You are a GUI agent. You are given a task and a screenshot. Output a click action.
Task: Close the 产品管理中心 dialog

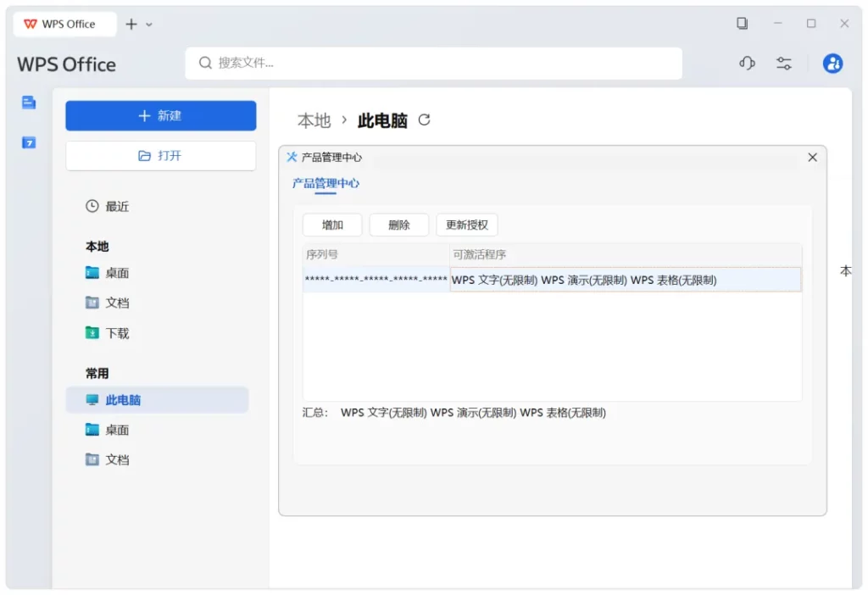812,157
